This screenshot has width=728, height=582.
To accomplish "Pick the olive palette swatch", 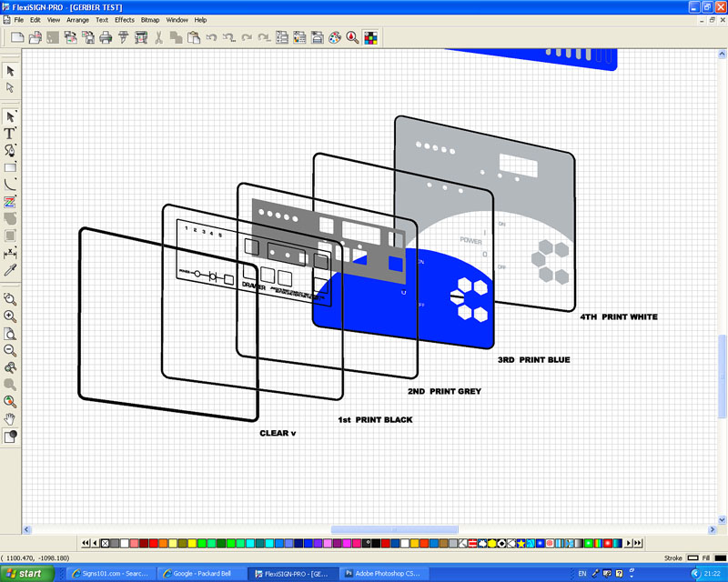I will [183, 543].
